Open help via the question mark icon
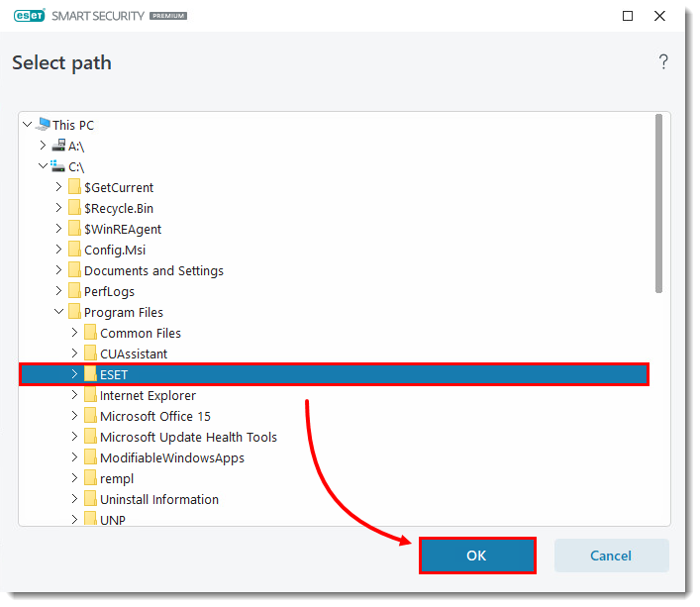The height and width of the screenshot is (607, 700). pyautogui.click(x=663, y=62)
